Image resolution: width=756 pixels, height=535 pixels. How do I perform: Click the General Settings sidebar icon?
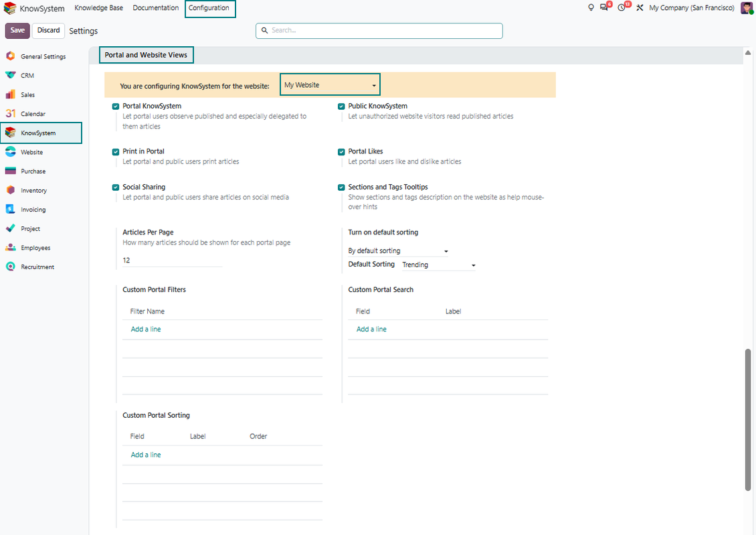tap(11, 56)
